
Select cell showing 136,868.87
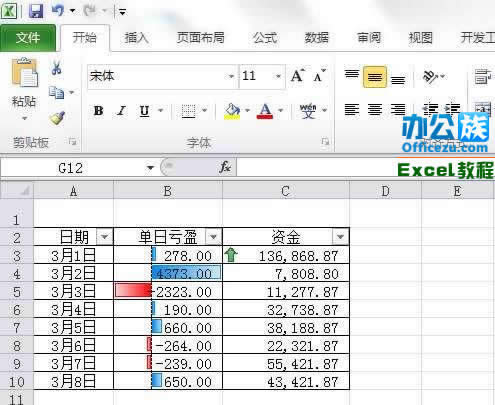[x=286, y=256]
